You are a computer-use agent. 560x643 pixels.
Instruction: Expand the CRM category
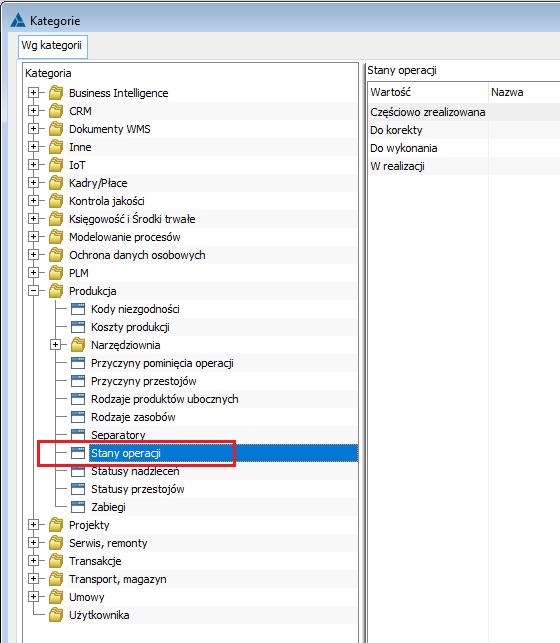click(34, 111)
